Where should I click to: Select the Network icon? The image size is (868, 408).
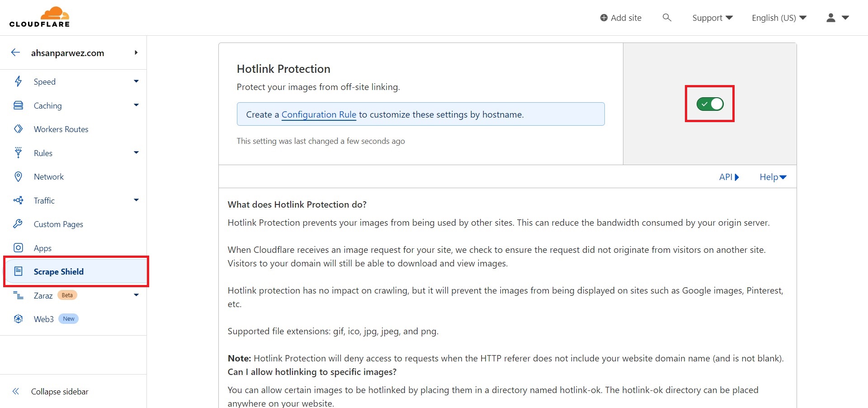18,176
